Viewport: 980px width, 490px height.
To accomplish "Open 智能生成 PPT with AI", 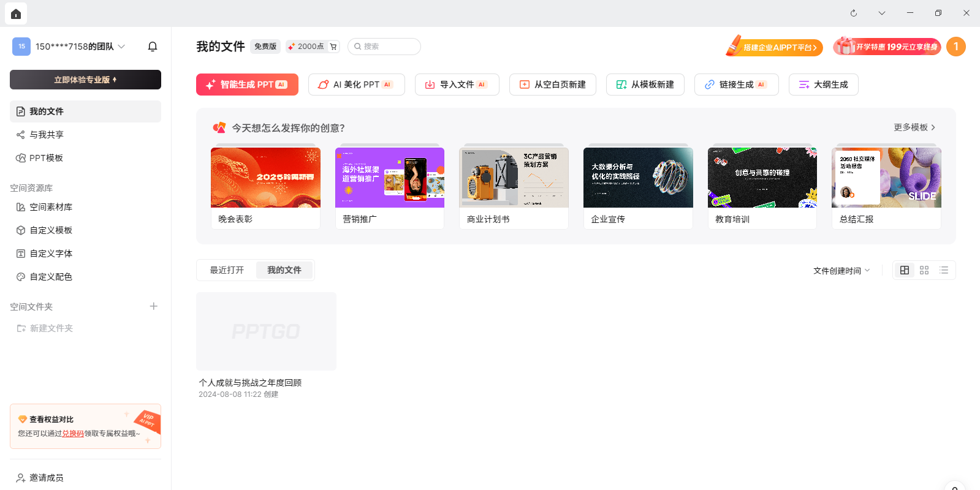I will 247,85.
